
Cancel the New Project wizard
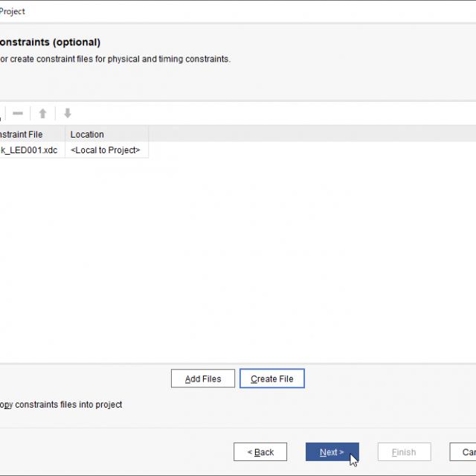tap(464, 452)
